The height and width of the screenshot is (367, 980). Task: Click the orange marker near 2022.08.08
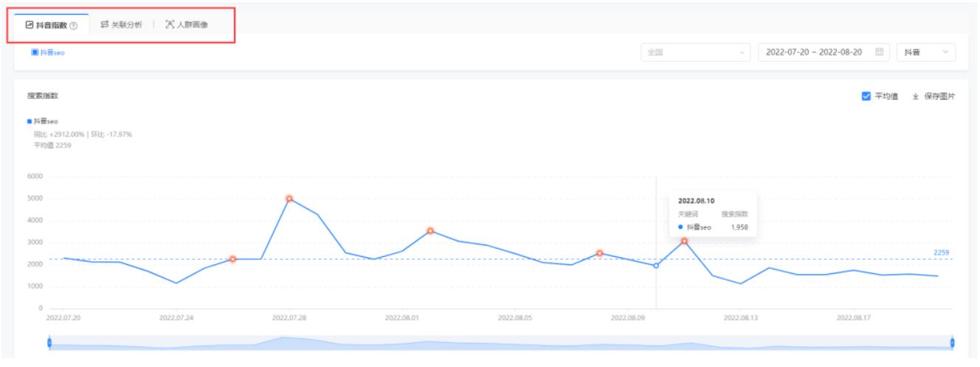(x=600, y=253)
